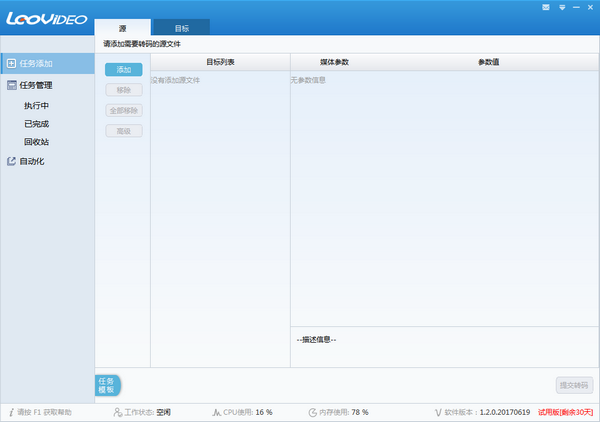The image size is (600, 422).
Task: Click the 目标列表 column header
Action: point(220,62)
